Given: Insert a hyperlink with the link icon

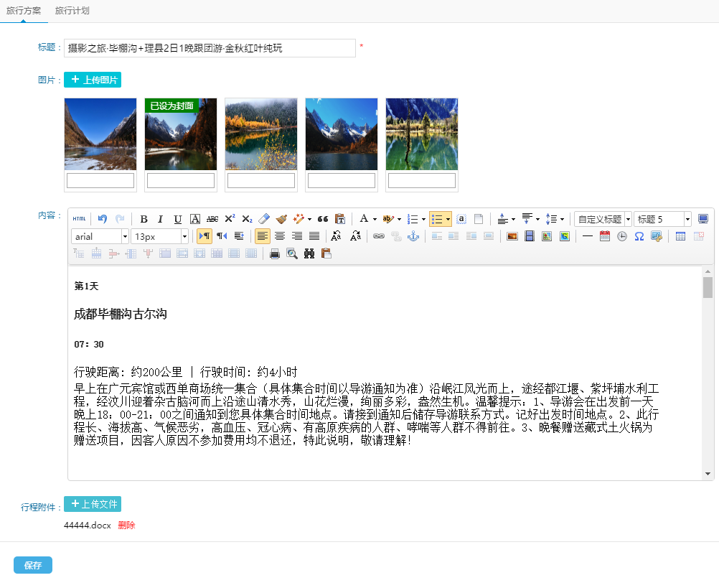Looking at the screenshot, I should 378,236.
